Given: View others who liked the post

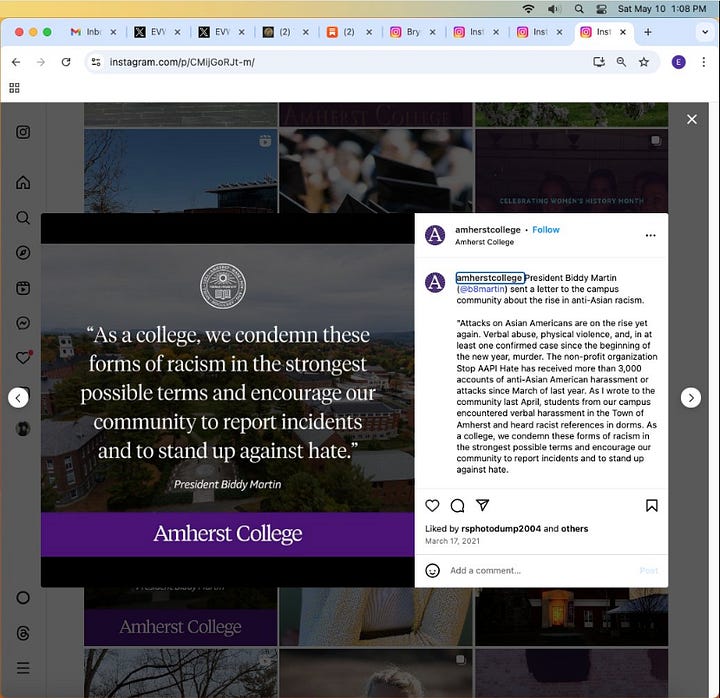Looking at the screenshot, I should (574, 529).
